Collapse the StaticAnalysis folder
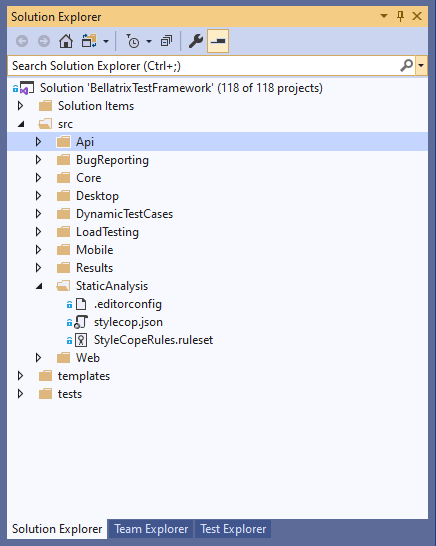Image resolution: width=436 pixels, height=546 pixels. coord(39,286)
